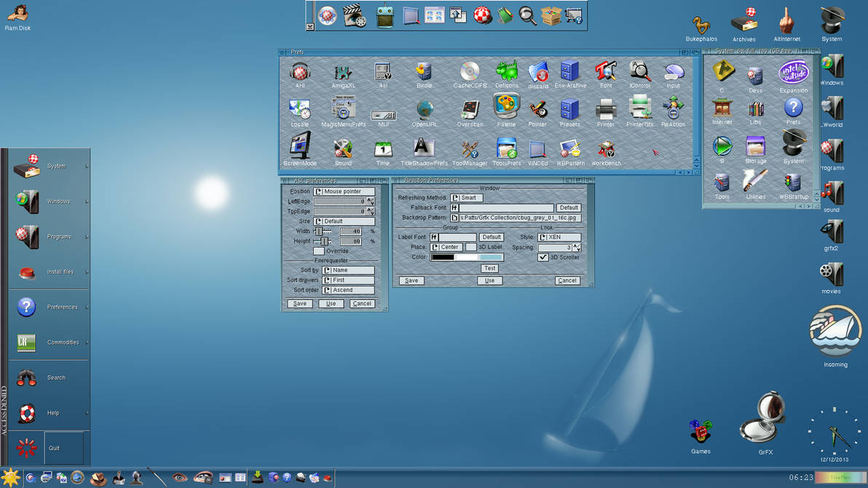Image resolution: width=868 pixels, height=488 pixels.
Task: Open the Font preferences icon
Action: [x=605, y=71]
